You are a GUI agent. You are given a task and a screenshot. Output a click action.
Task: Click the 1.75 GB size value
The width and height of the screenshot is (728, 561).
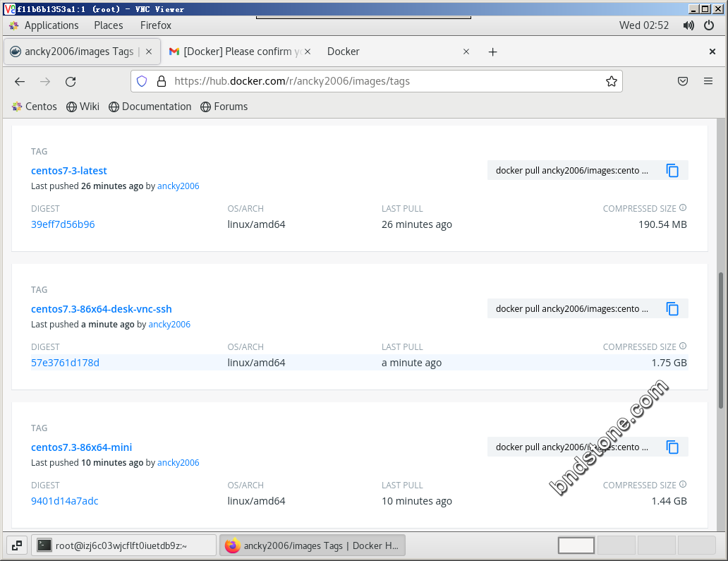669,363
